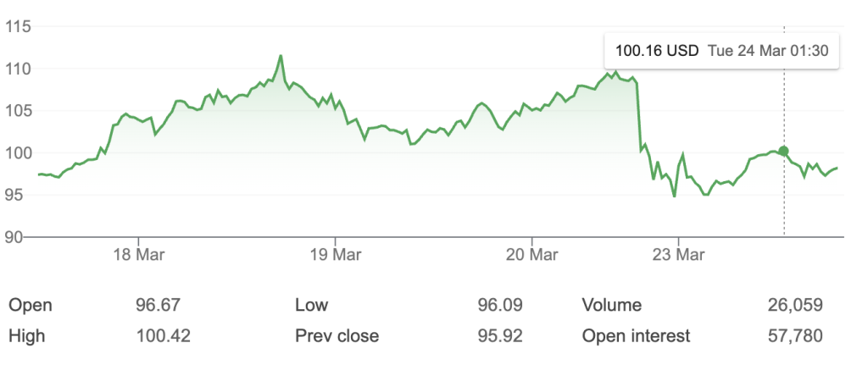
Task: Click the 105 price axis label
Action: pyautogui.click(x=17, y=111)
